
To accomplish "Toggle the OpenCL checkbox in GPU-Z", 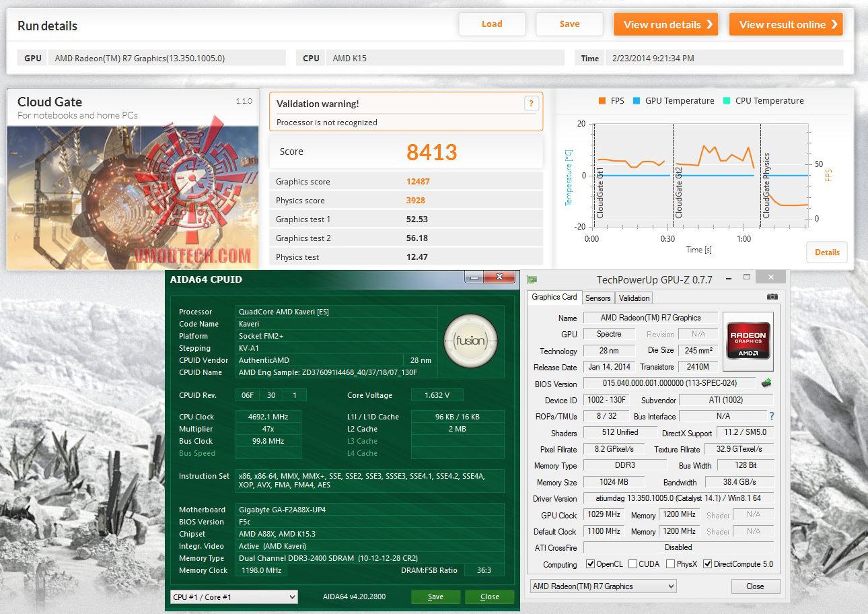I will tap(590, 564).
